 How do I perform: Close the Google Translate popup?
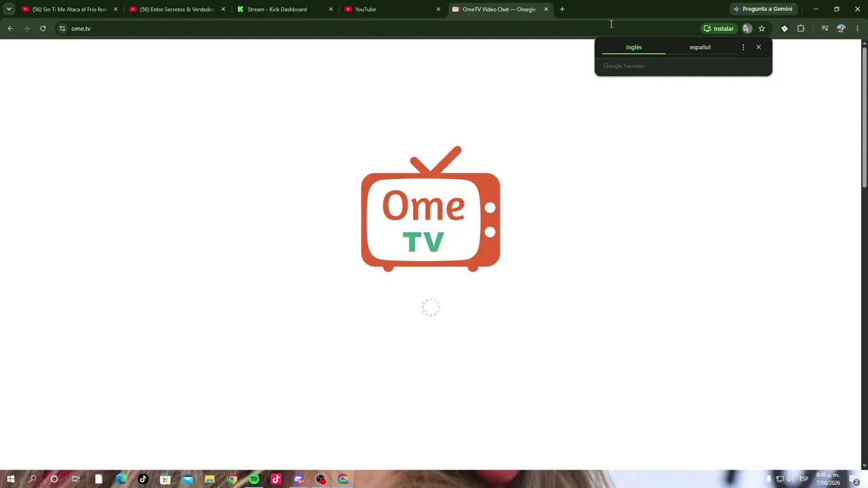758,47
